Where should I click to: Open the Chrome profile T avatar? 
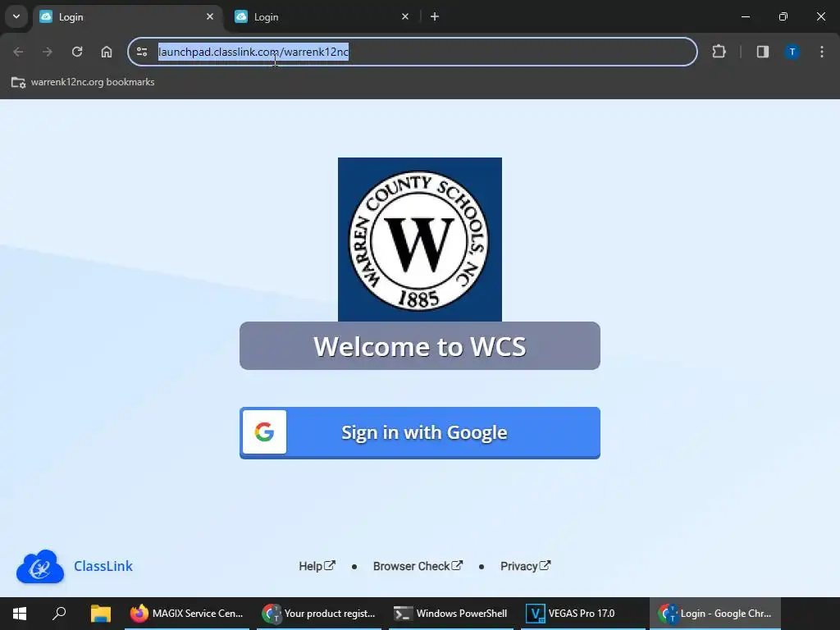(792, 52)
